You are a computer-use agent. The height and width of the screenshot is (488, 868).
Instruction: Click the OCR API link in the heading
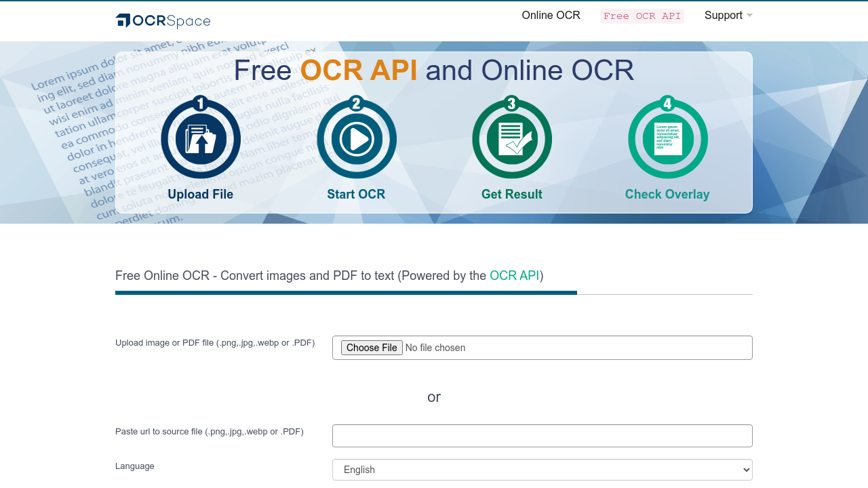[x=514, y=275]
